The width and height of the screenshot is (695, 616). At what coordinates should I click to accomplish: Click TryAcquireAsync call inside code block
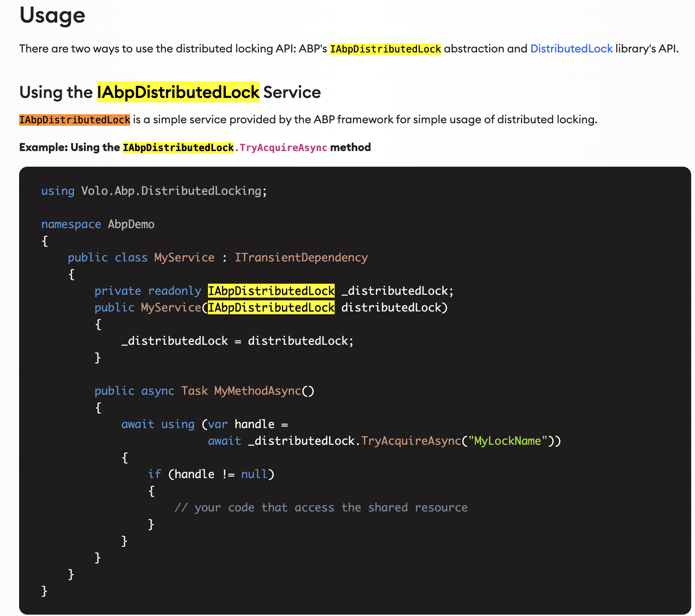[x=411, y=441]
